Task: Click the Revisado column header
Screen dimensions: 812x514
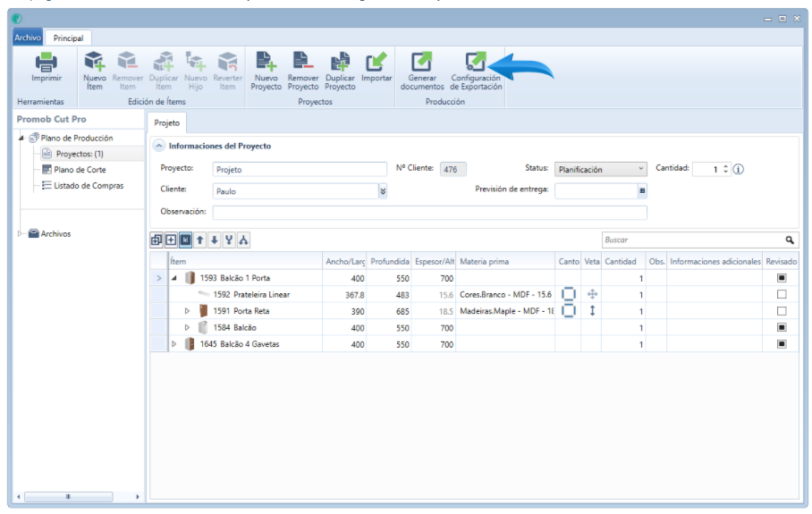Action: pos(781,261)
